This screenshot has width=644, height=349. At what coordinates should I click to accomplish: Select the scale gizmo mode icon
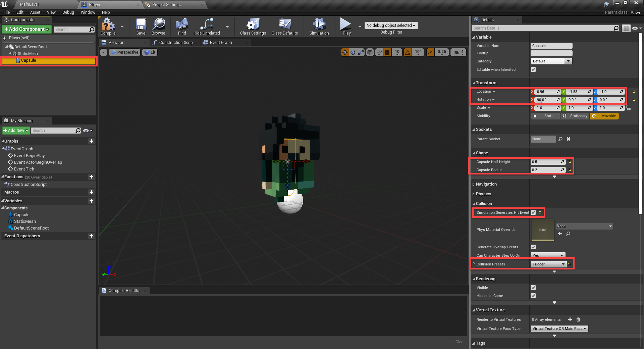pos(361,52)
